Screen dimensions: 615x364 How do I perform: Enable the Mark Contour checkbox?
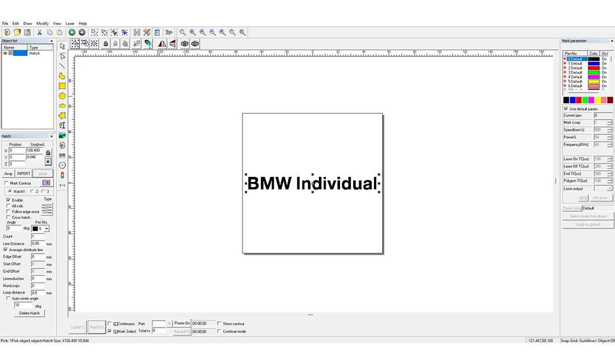click(6, 183)
